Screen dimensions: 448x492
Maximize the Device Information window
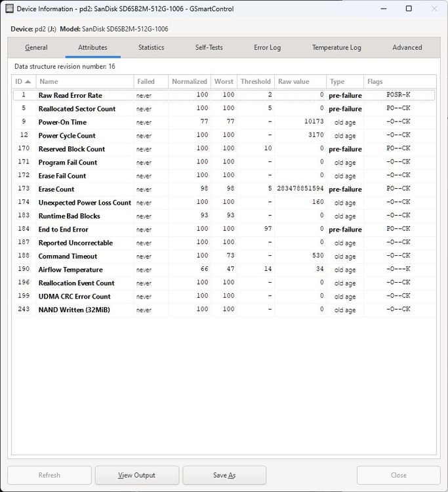409,9
